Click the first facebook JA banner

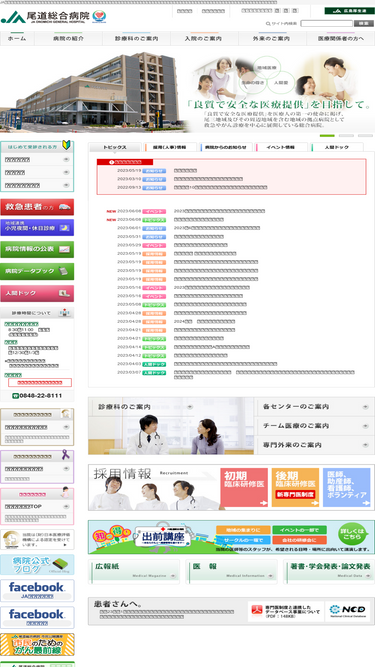coord(37,590)
